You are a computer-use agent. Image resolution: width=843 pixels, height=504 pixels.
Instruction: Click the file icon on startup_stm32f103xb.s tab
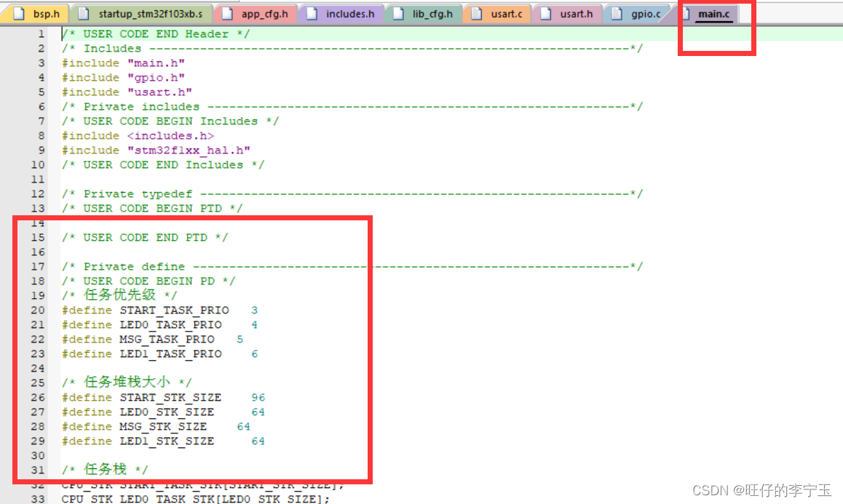(x=83, y=14)
